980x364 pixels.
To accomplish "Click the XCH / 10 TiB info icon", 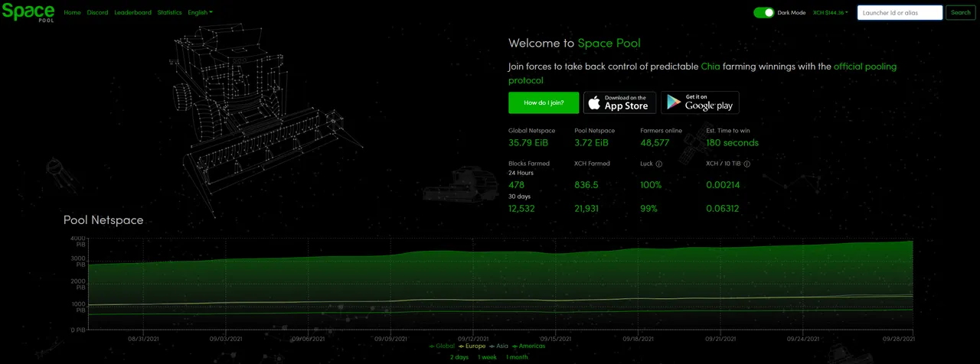I will (x=746, y=164).
